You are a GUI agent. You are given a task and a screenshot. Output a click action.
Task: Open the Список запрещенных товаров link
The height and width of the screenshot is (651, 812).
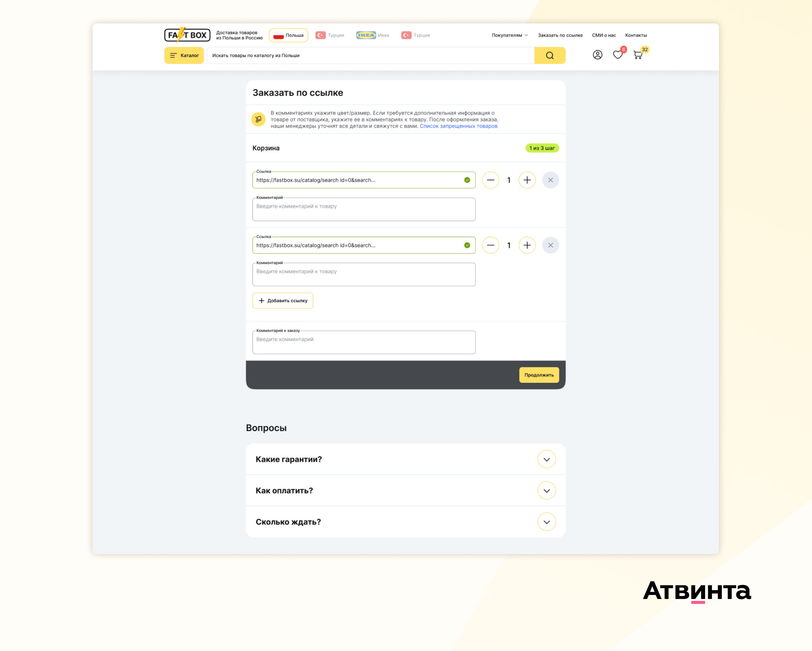click(458, 126)
